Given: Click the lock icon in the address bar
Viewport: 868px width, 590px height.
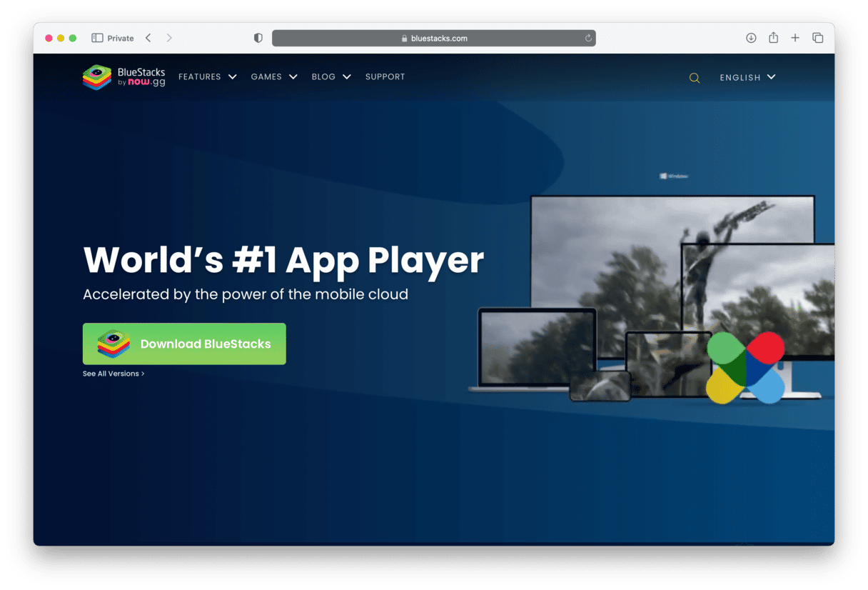Looking at the screenshot, I should [405, 39].
